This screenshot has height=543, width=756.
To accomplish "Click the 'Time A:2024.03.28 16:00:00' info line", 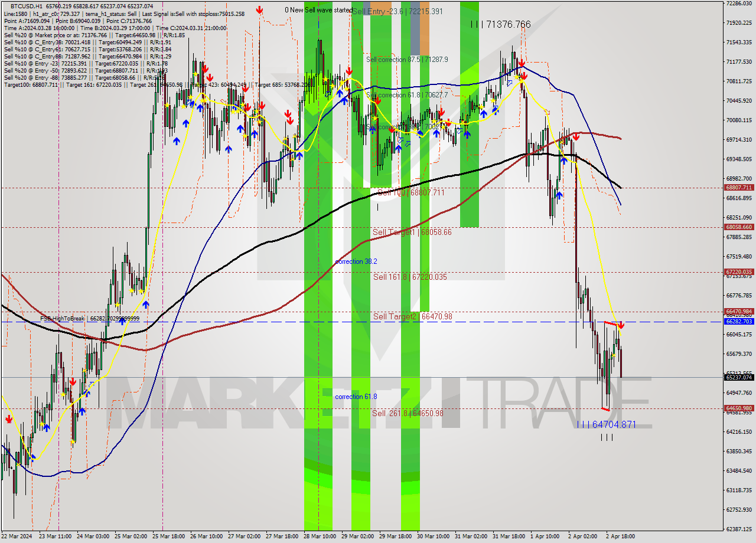I will [x=115, y=28].
